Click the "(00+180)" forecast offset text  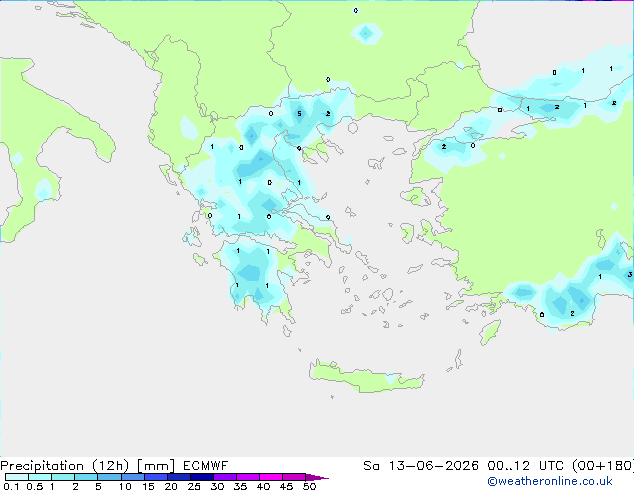603,466
